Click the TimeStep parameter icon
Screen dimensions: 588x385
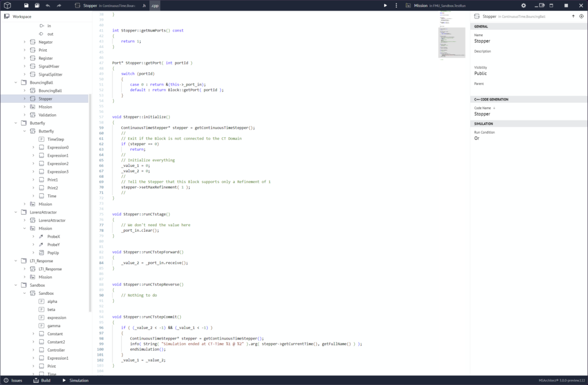point(41,139)
